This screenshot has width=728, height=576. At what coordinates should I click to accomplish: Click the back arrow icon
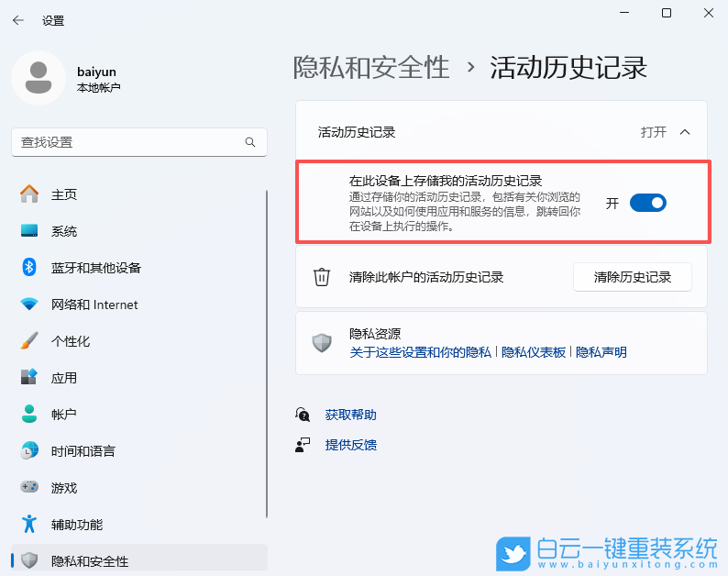pos(18,20)
